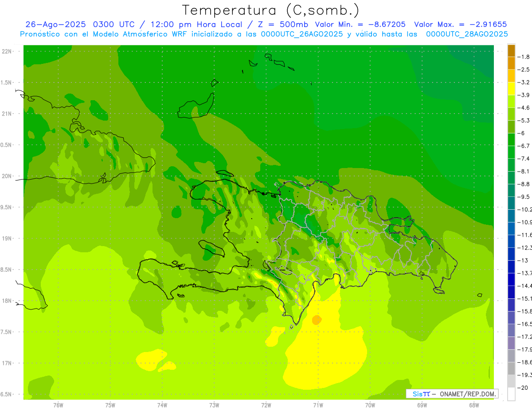Click the title "Temperatura (C,somb.)"

pos(270,10)
